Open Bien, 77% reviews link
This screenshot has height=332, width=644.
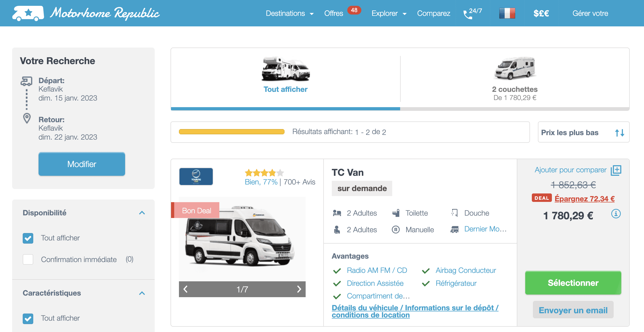(261, 182)
